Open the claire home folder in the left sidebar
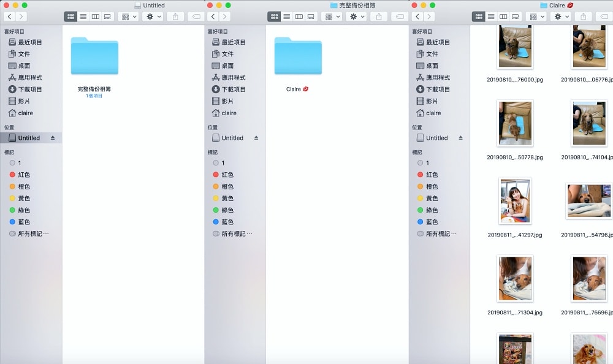This screenshot has width=613, height=364. coord(25,113)
